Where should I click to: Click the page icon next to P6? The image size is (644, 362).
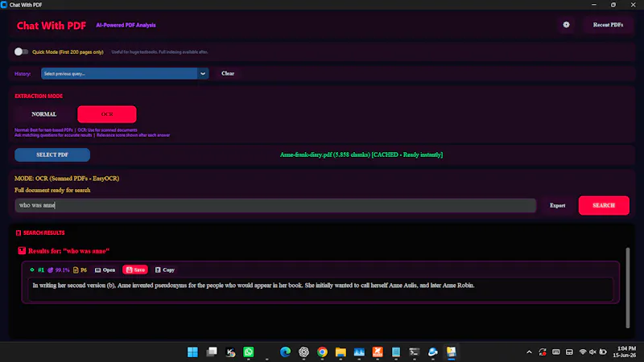pyautogui.click(x=76, y=269)
